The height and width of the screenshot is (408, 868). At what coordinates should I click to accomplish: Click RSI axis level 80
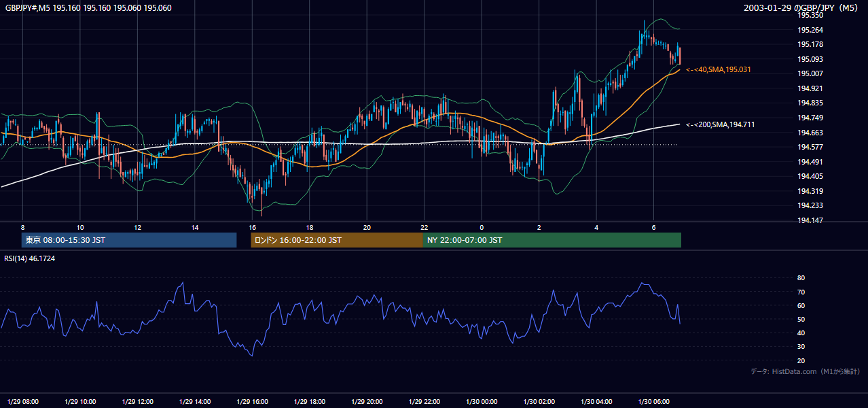tap(801, 278)
